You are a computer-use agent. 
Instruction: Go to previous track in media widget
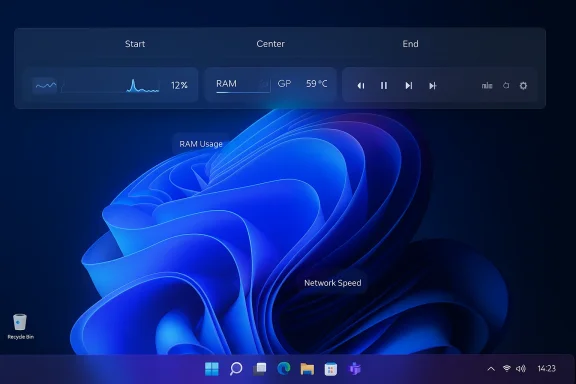coord(361,86)
